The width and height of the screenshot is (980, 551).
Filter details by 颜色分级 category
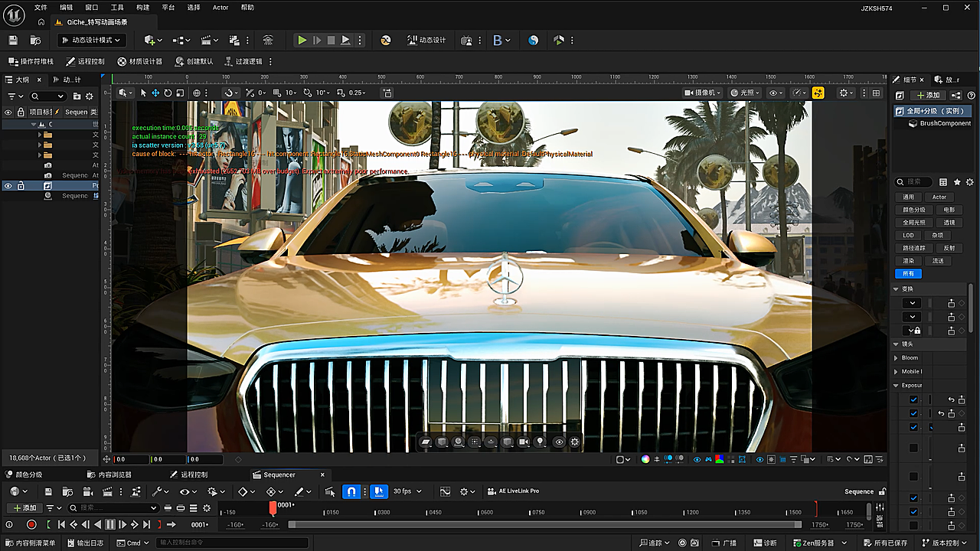pyautogui.click(x=913, y=210)
